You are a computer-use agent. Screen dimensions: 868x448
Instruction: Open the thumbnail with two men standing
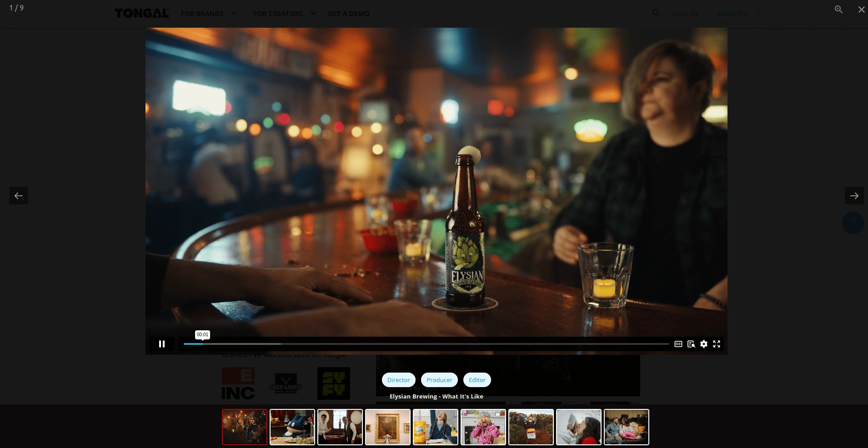tap(340, 427)
